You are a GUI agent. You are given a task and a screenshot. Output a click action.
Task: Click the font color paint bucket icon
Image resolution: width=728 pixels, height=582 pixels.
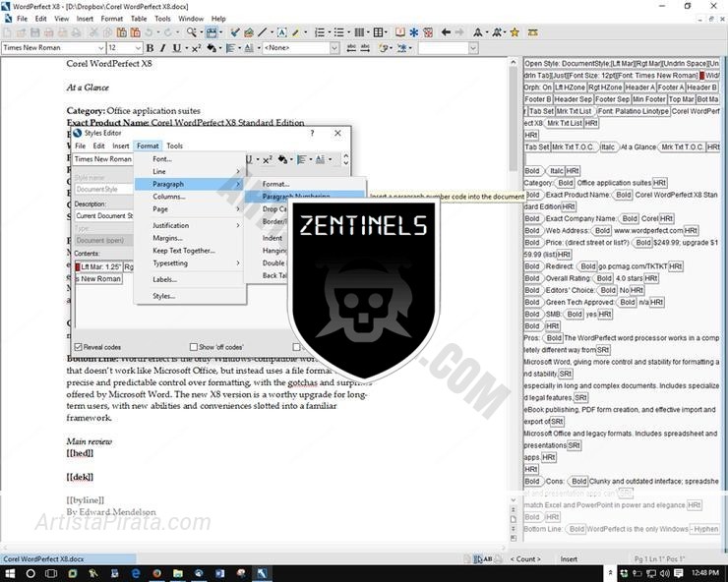(x=212, y=48)
